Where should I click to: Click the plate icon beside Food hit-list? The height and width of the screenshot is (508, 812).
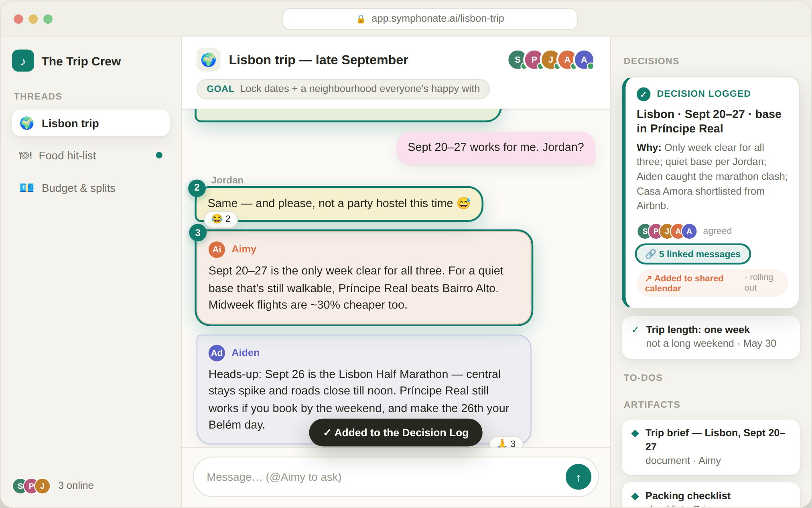(26, 155)
